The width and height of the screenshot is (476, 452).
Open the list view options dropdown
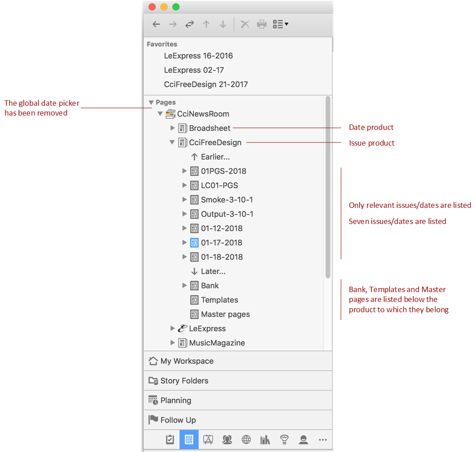tap(280, 25)
